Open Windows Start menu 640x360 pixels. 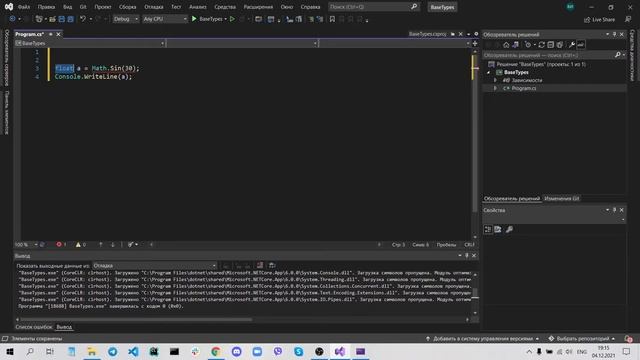(x=10, y=351)
